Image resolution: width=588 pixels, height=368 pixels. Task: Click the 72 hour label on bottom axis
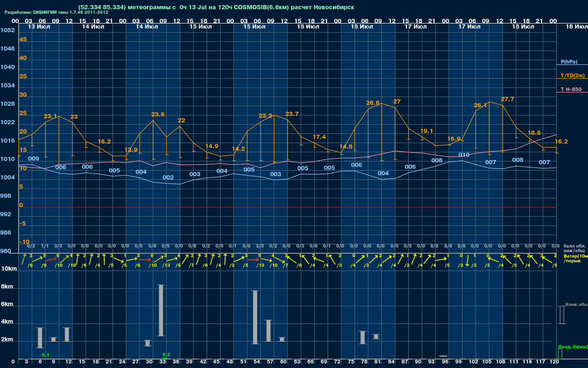click(x=338, y=362)
